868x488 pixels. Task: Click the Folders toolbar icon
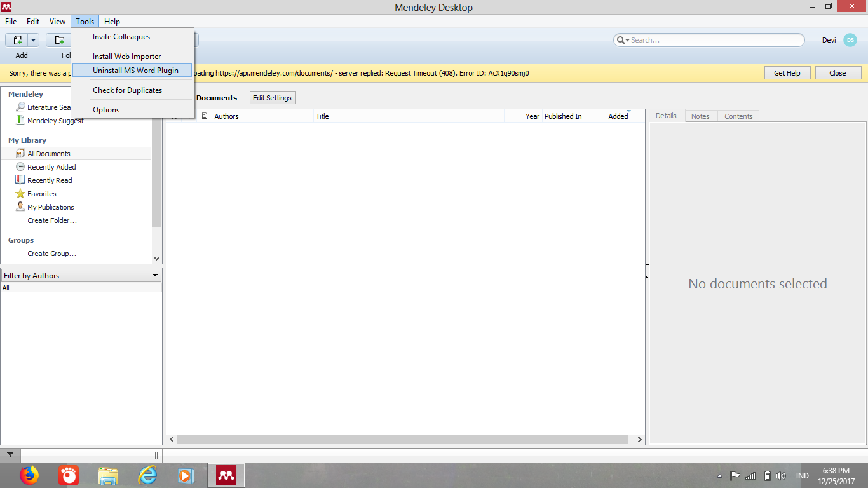pyautogui.click(x=59, y=40)
